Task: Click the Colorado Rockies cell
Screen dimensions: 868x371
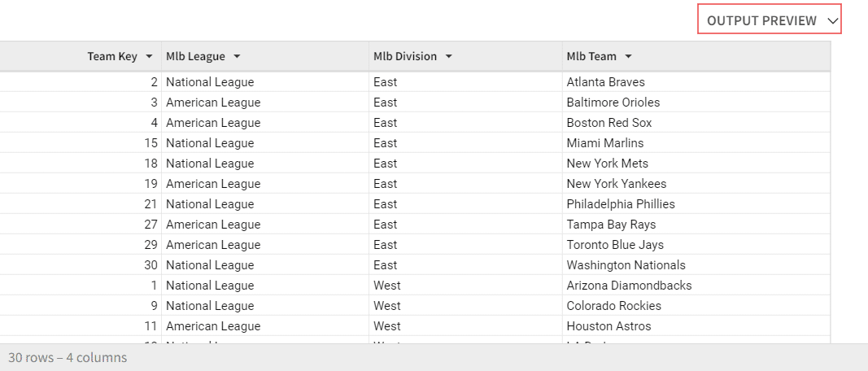Action: point(613,306)
